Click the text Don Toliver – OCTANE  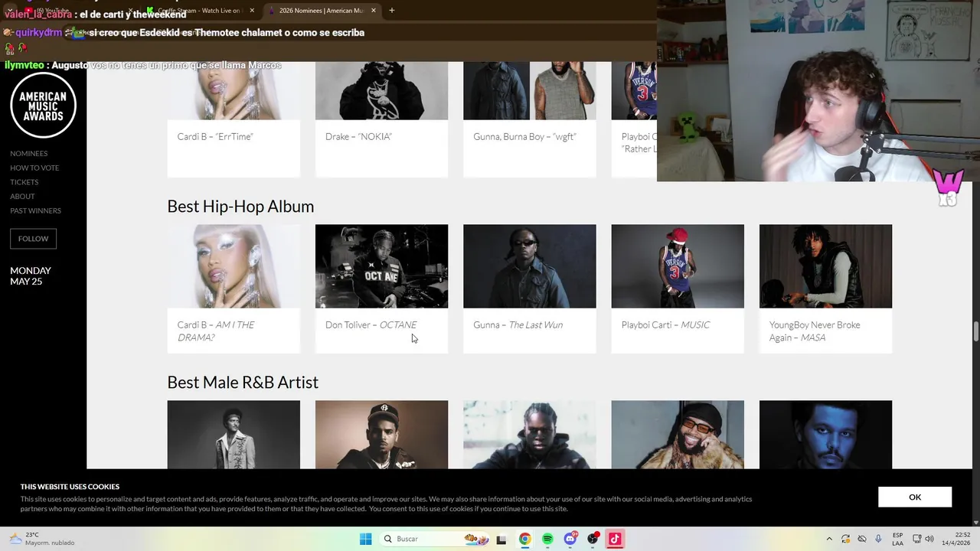[x=371, y=324]
